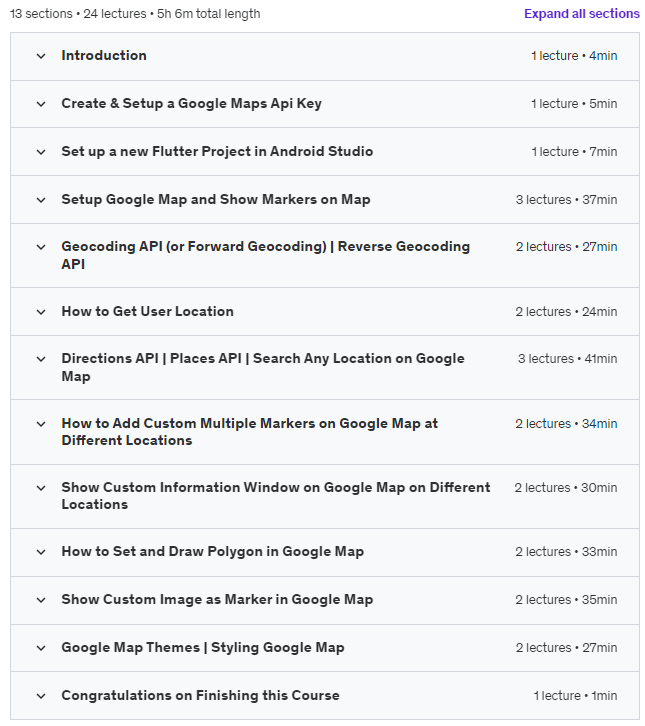
Task: Open How to Add Custom Multiple Markers title
Action: [x=250, y=432]
